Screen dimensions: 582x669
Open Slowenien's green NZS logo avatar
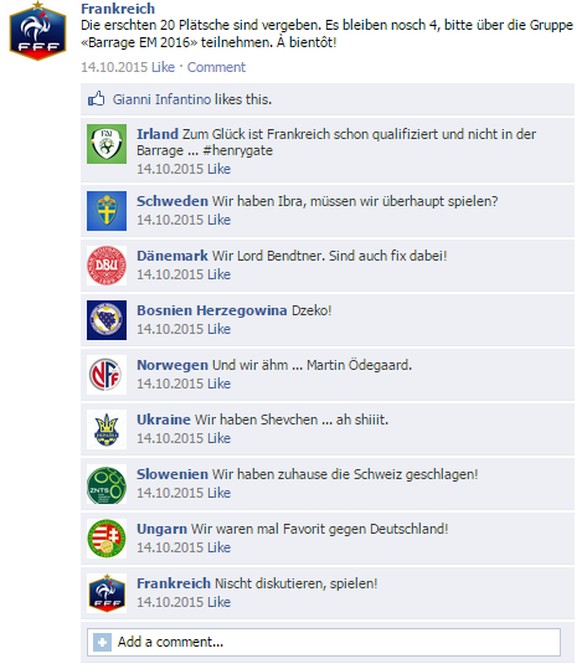pos(107,484)
